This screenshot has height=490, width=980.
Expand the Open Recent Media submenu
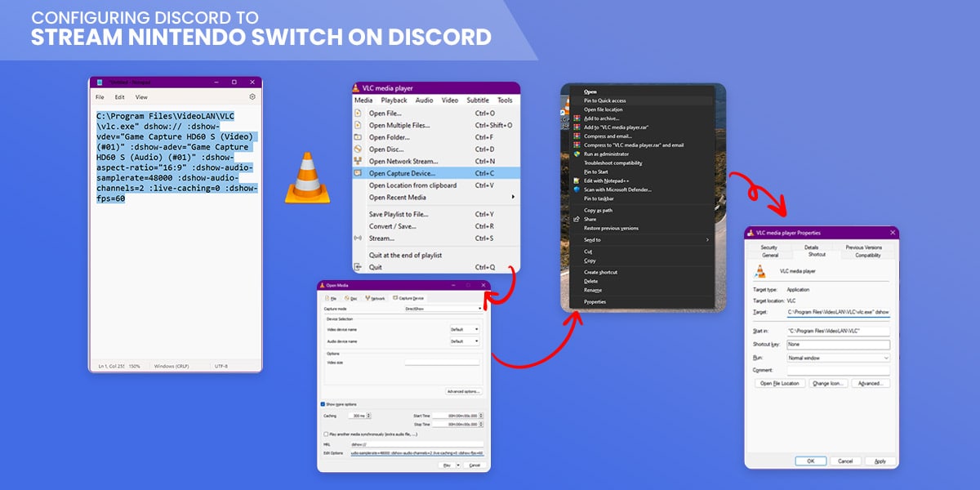(513, 197)
